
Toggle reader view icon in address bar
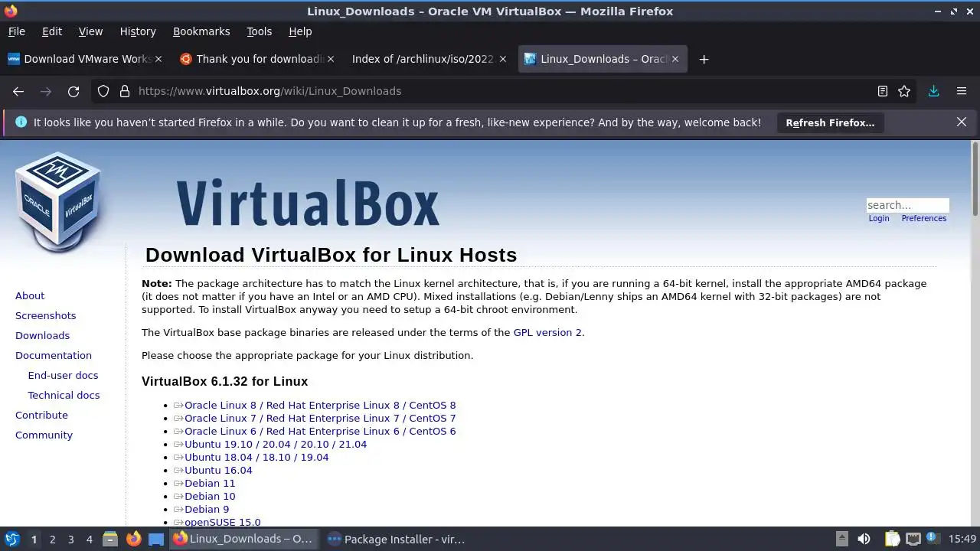pos(883,91)
